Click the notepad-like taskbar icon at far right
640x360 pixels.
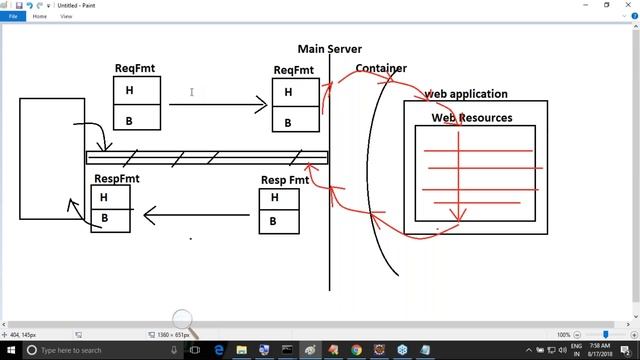pos(425,350)
